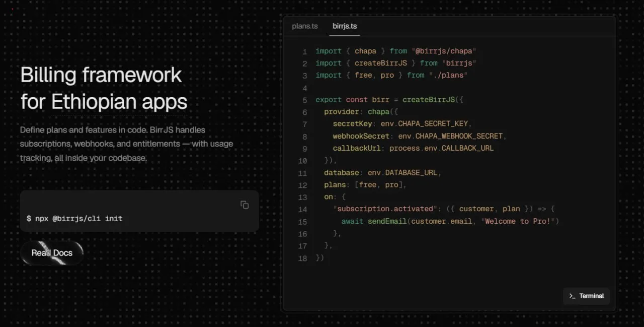
Task: Click line number 18 in the gutter
Action: tap(302, 258)
